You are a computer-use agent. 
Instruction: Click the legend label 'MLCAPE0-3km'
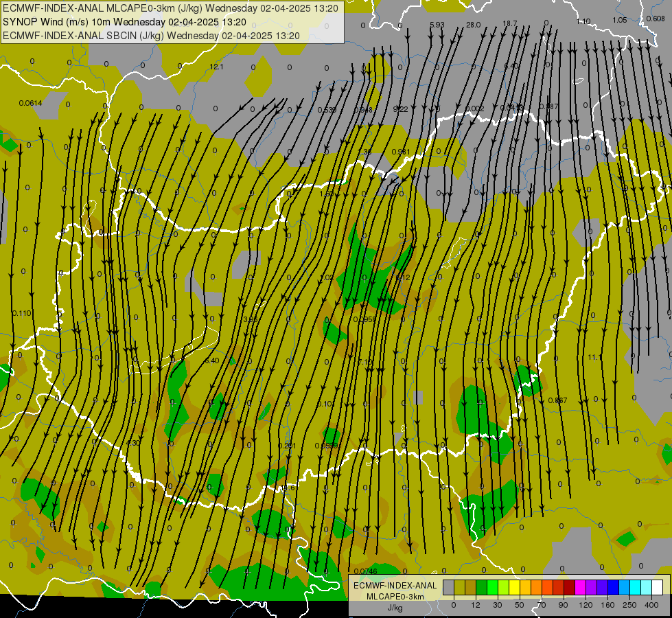point(395,596)
